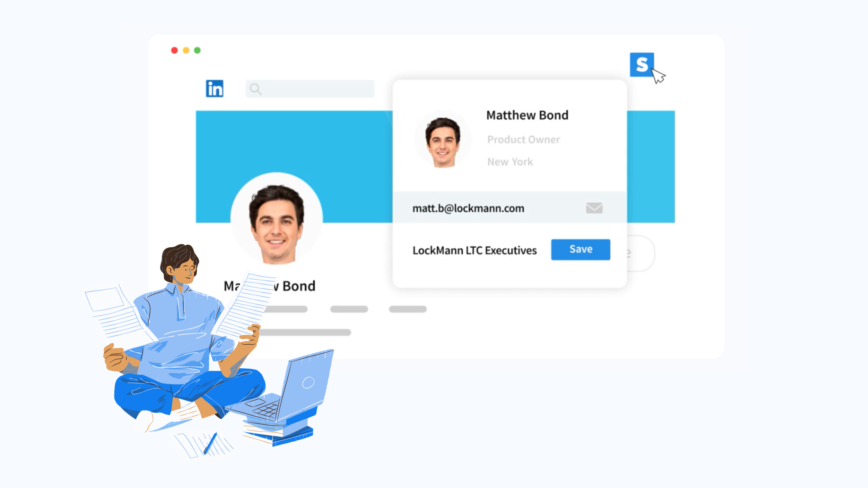This screenshot has height=488, width=868.
Task: Click the LinkedIn logo icon
Action: point(215,89)
